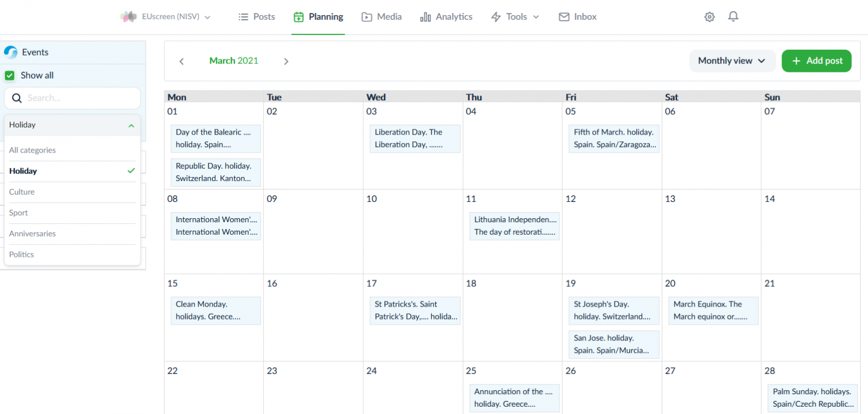Go to previous month arrow
This screenshot has height=414, width=868.
[181, 61]
